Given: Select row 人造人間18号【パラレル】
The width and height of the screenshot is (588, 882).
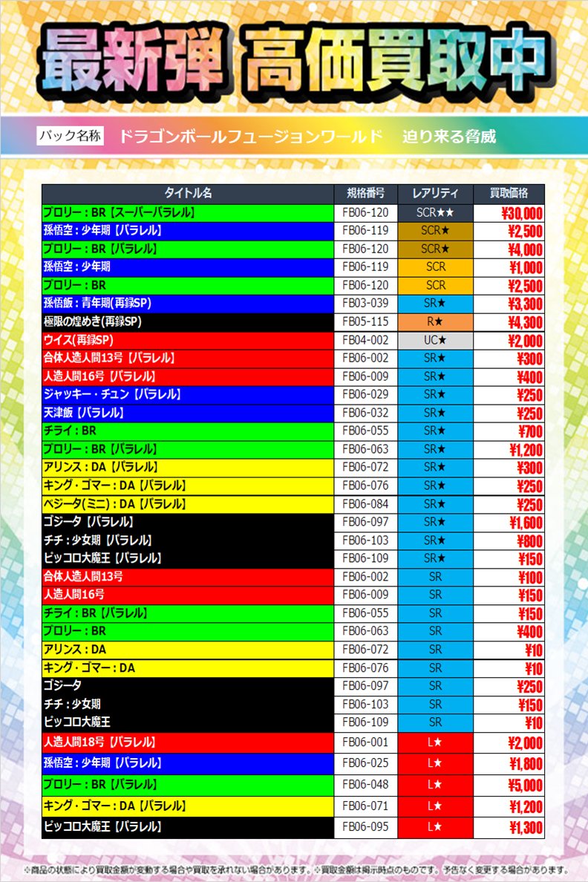Looking at the screenshot, I should point(293,742).
